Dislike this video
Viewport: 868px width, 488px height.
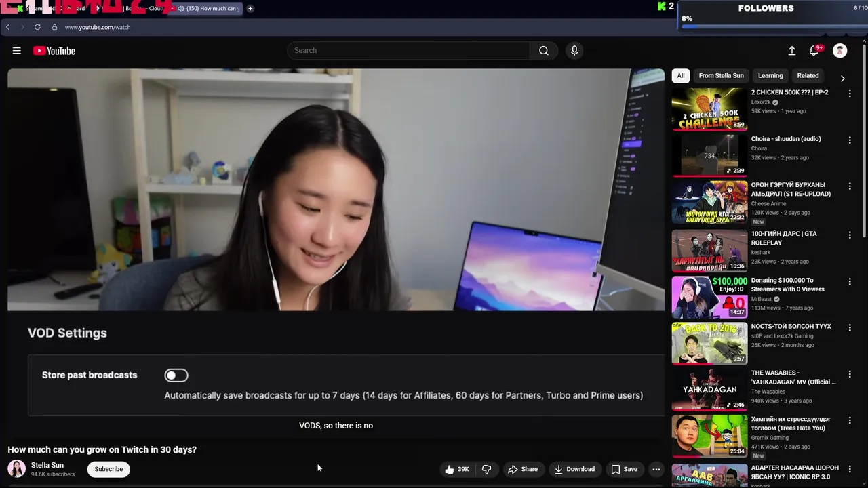coord(486,469)
